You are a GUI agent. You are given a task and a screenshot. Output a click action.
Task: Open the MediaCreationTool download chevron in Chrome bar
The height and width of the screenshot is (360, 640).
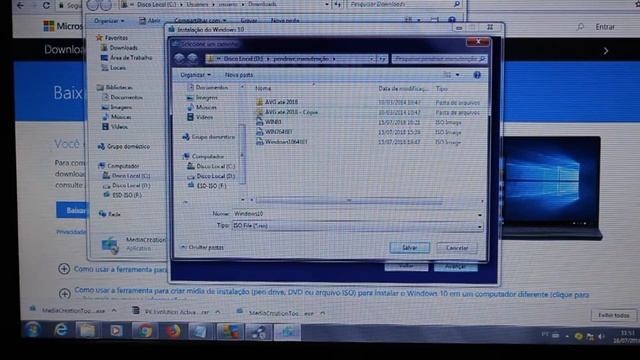pyautogui.click(x=114, y=311)
